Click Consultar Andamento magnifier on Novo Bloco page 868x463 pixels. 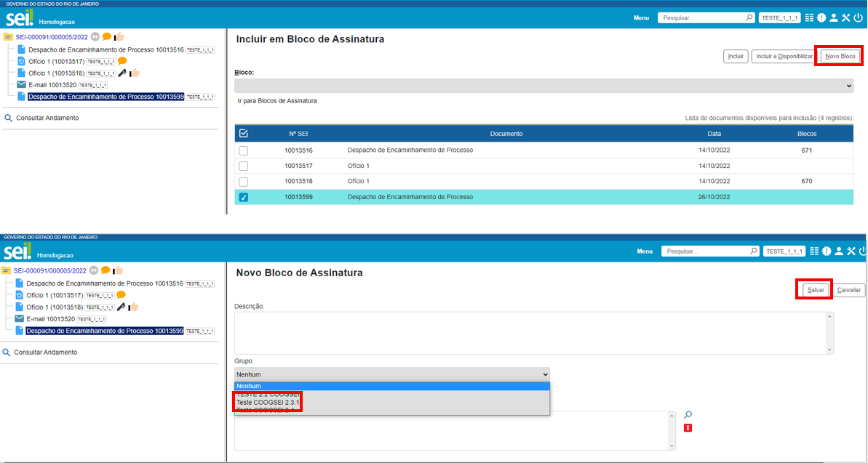[7, 353]
